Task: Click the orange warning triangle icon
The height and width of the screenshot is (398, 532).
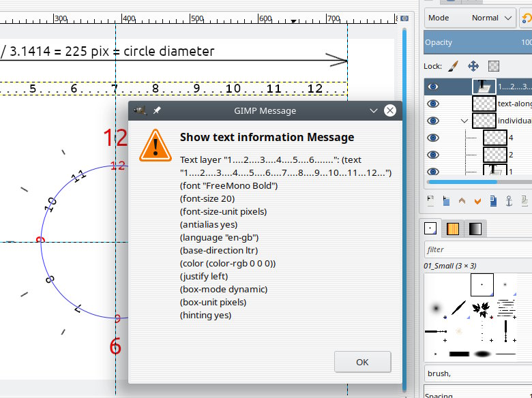Action: click(x=156, y=145)
